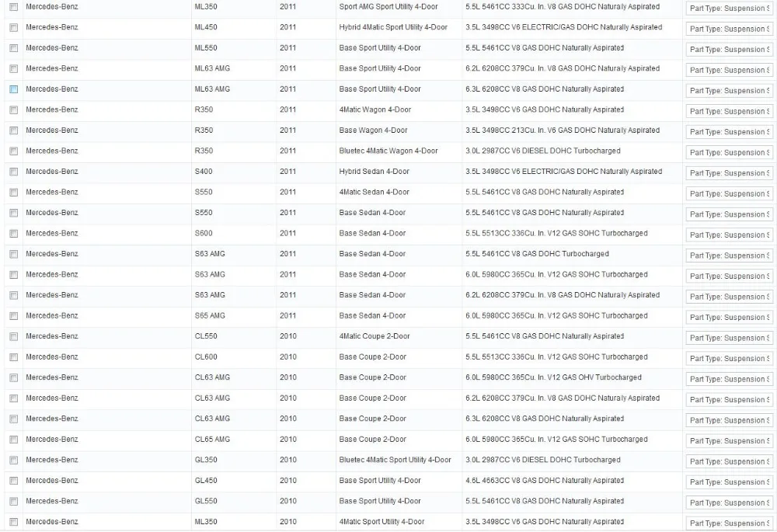Select "Bluetec 4Matic Sport Utility 4-Door" text
This screenshot has width=777, height=532.
click(395, 460)
